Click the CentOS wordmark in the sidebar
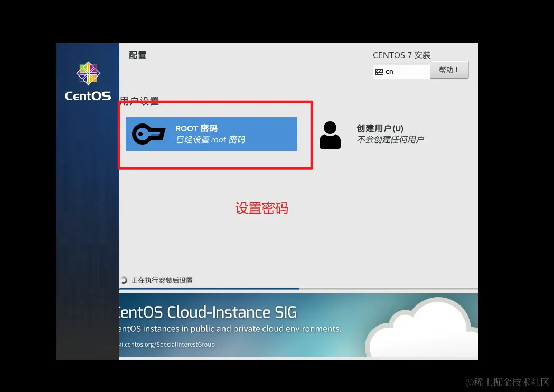Image resolution: width=554 pixels, height=392 pixels. tap(88, 96)
